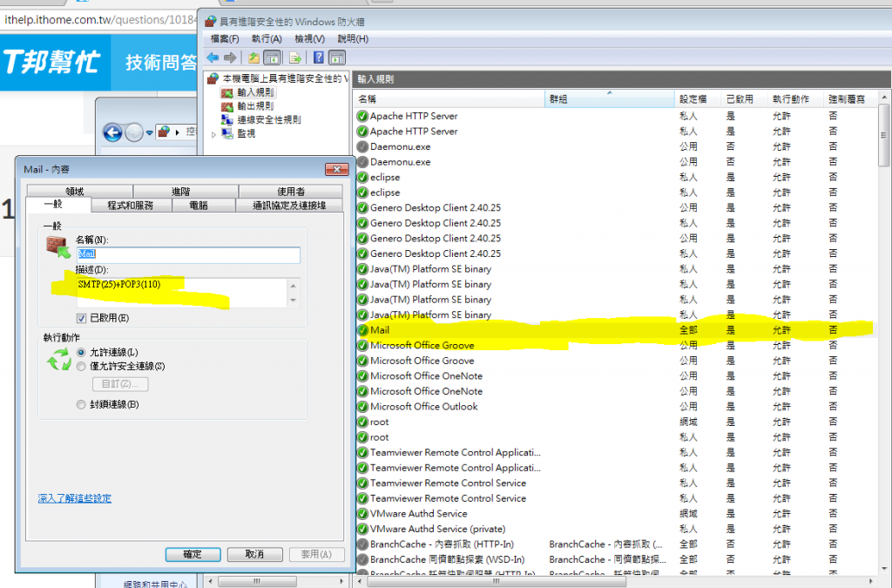This screenshot has width=892, height=588.
Task: Click the folder Up-one-level toolbar icon
Action: [x=253, y=57]
